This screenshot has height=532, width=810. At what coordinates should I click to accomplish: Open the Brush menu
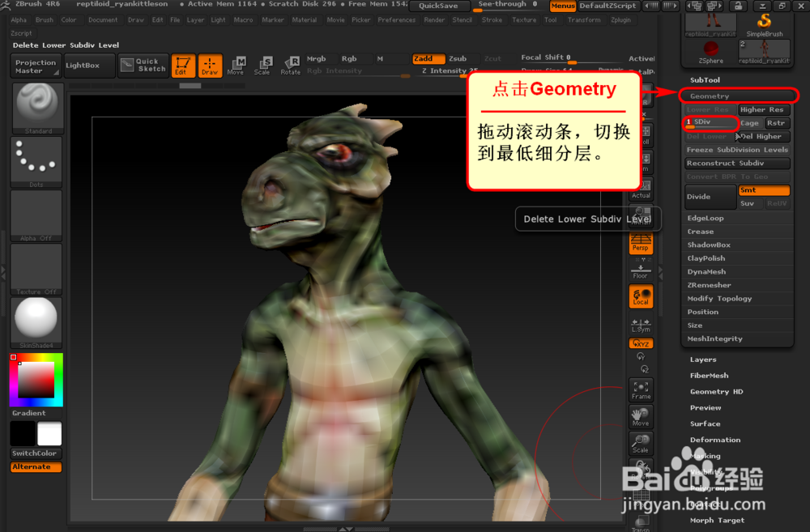(x=45, y=20)
